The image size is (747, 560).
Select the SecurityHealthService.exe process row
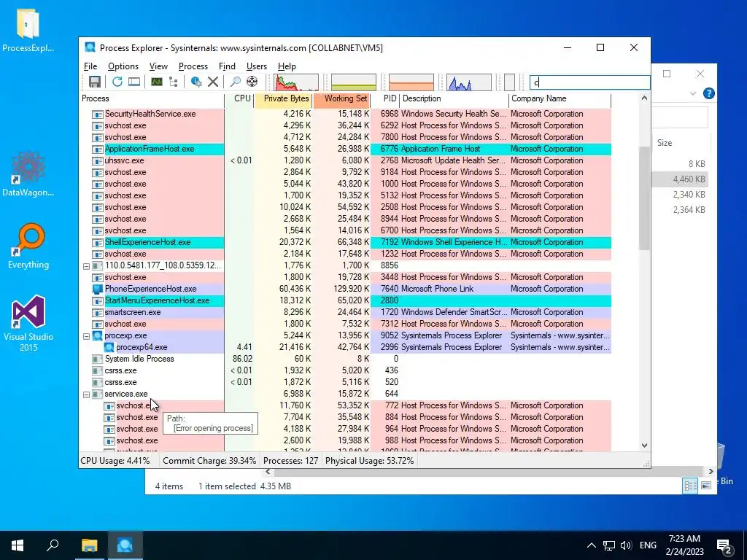pos(345,114)
